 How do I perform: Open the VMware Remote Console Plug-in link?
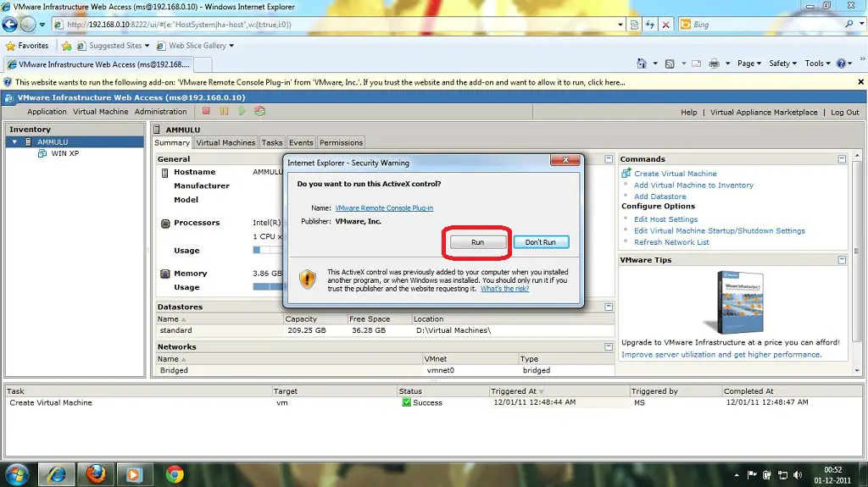coord(384,208)
